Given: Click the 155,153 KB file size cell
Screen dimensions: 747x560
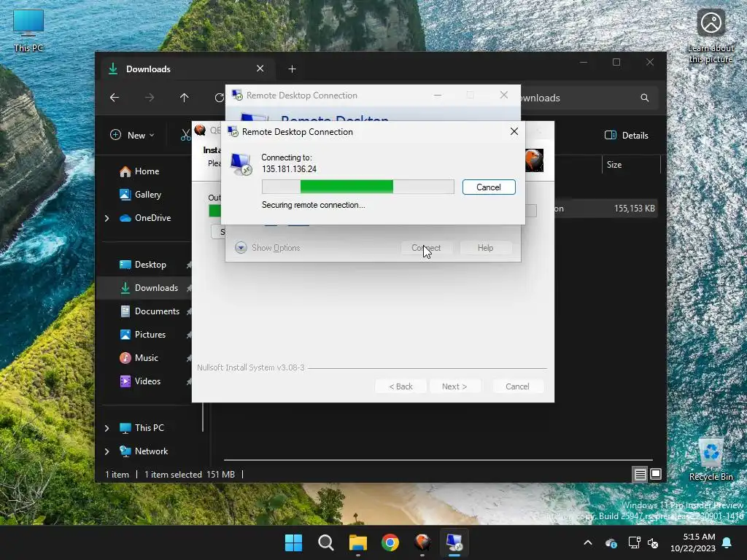Looking at the screenshot, I should pos(634,209).
